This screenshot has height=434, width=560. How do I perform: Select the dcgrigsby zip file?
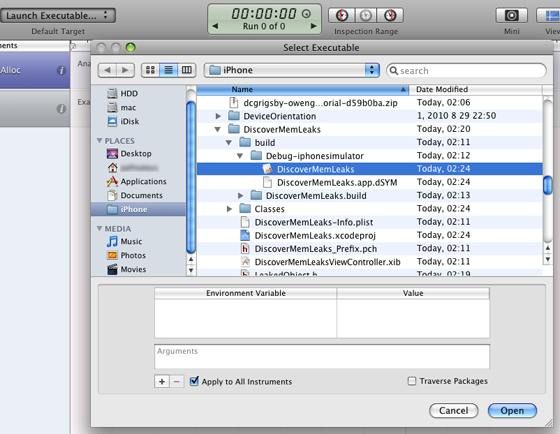320,103
